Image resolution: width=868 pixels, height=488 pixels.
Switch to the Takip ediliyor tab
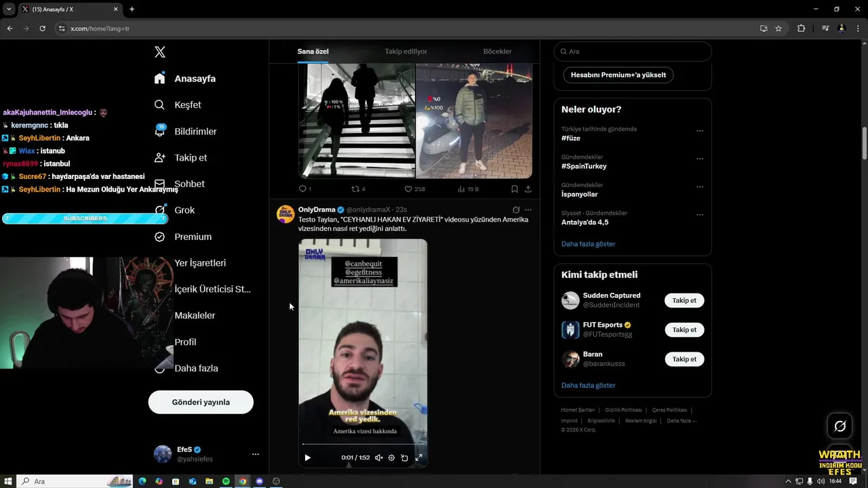coord(406,52)
